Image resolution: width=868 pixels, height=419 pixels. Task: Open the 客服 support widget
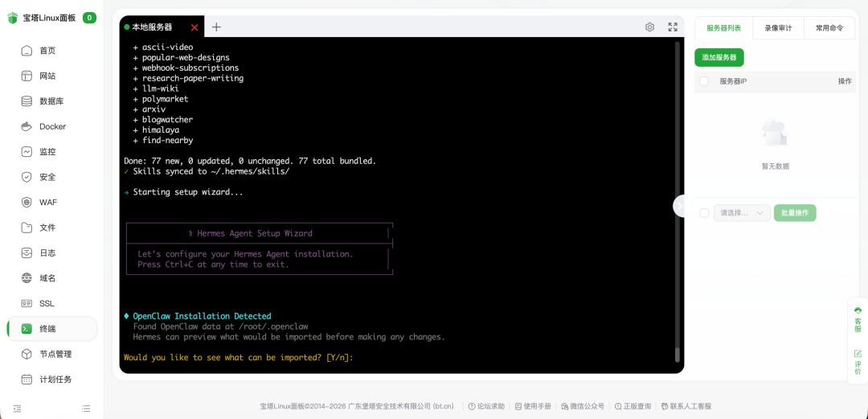[858, 318]
